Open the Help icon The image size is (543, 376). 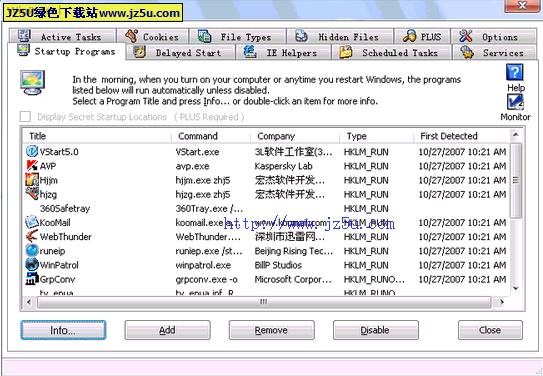tap(515, 72)
